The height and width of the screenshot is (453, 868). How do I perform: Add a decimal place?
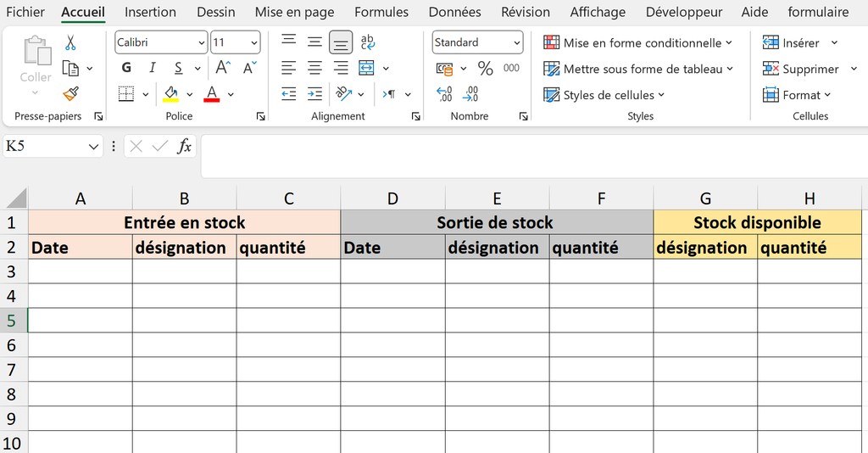tap(444, 94)
